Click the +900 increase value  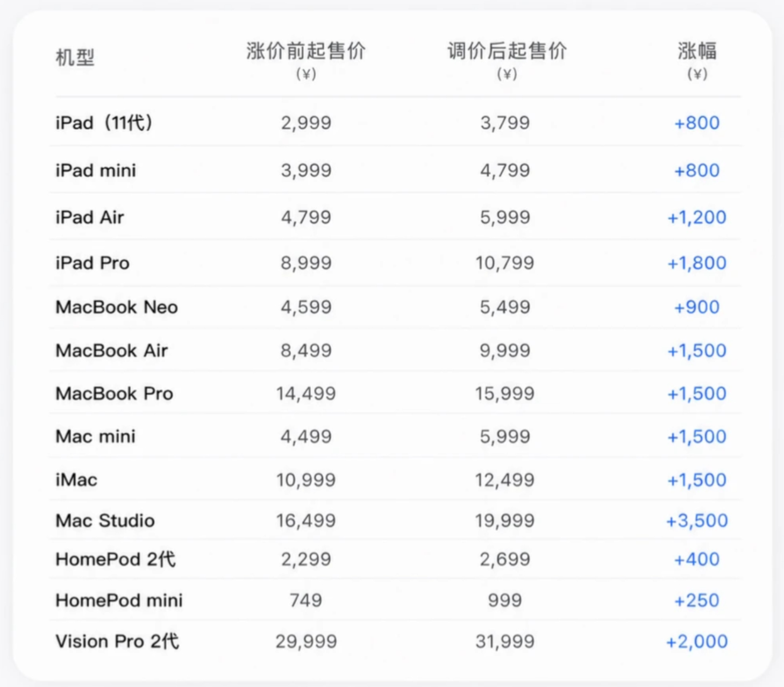tap(697, 307)
